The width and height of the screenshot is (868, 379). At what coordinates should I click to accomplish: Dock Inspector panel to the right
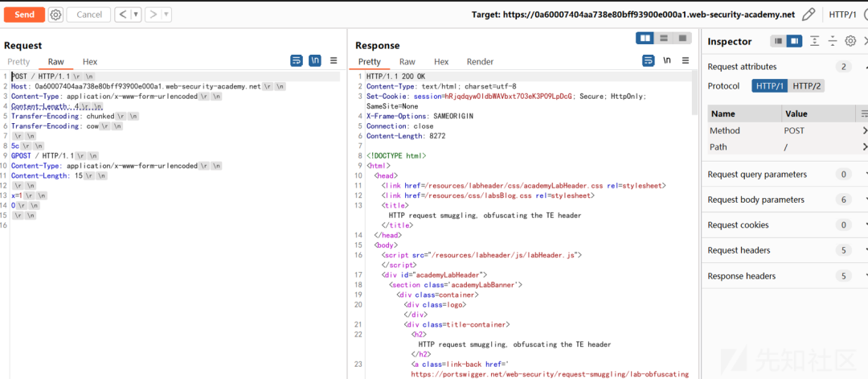(x=794, y=41)
